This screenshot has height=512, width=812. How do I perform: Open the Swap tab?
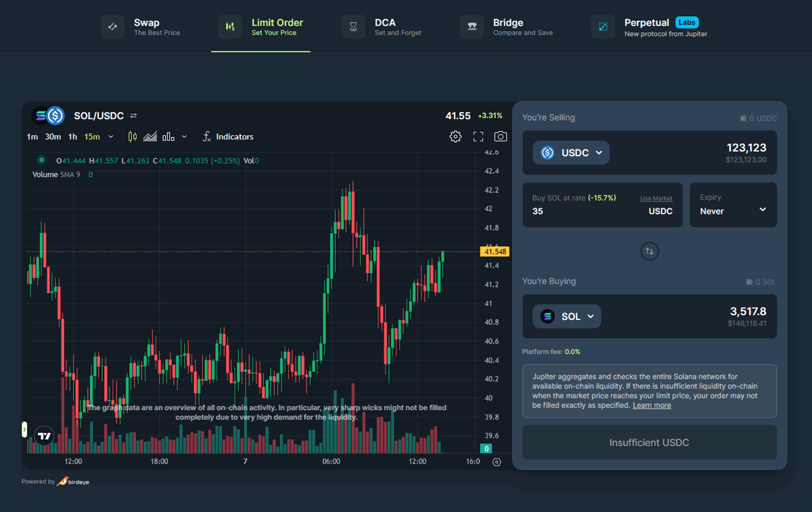141,27
